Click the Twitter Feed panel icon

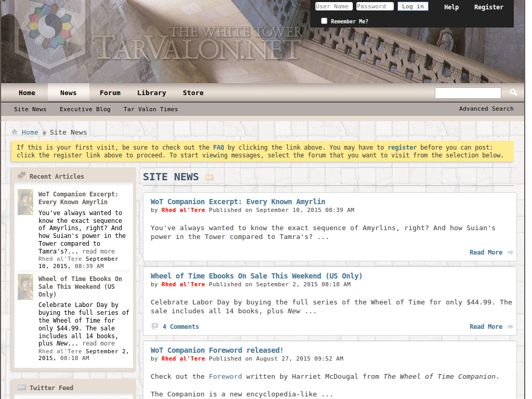(22, 388)
